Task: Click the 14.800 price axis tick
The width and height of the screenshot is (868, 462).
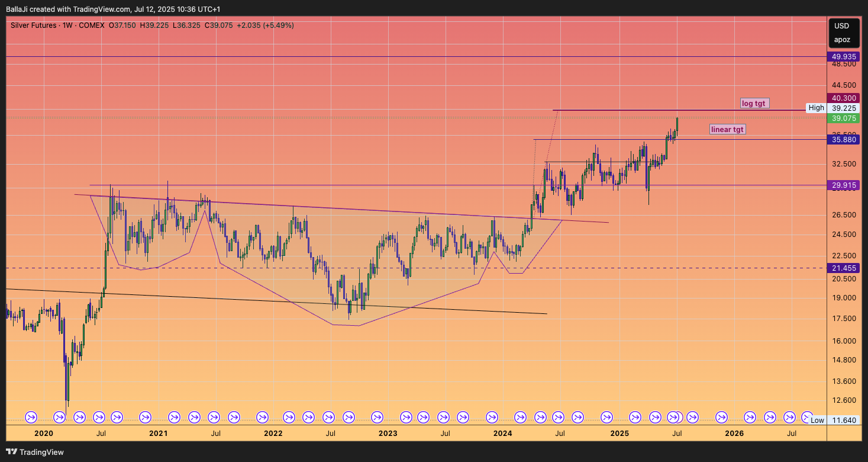Action: (844, 360)
